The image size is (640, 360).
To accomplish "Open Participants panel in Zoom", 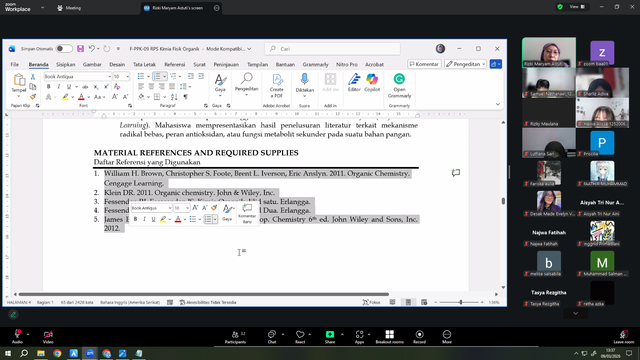I will pos(236,337).
